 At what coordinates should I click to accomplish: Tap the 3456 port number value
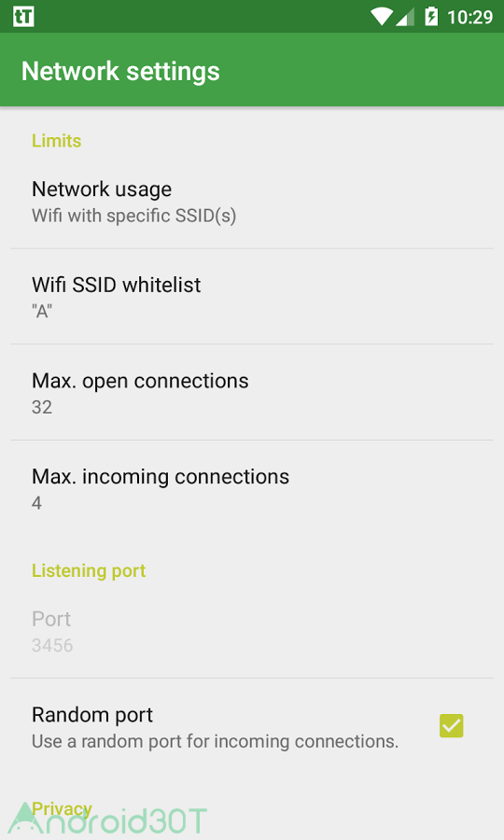coord(52,645)
